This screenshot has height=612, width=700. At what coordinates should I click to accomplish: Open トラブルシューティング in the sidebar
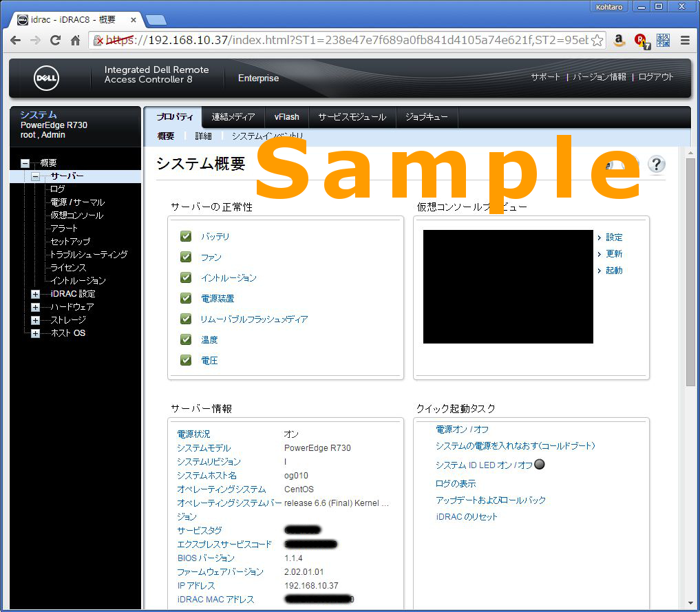click(x=89, y=255)
